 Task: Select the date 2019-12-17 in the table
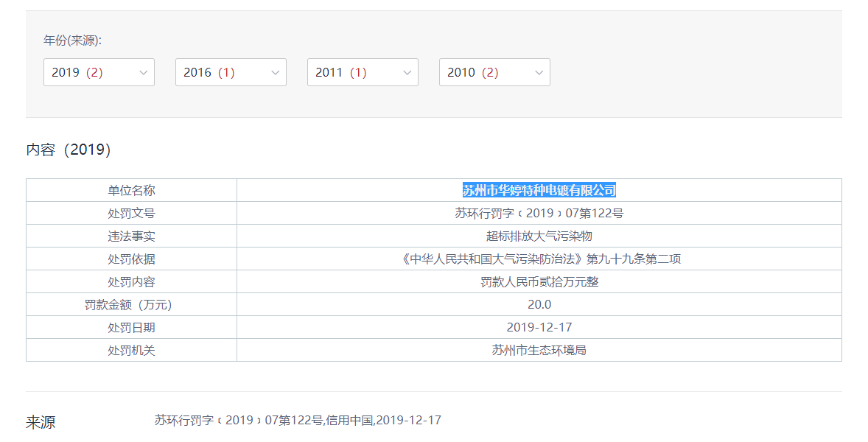(x=539, y=328)
